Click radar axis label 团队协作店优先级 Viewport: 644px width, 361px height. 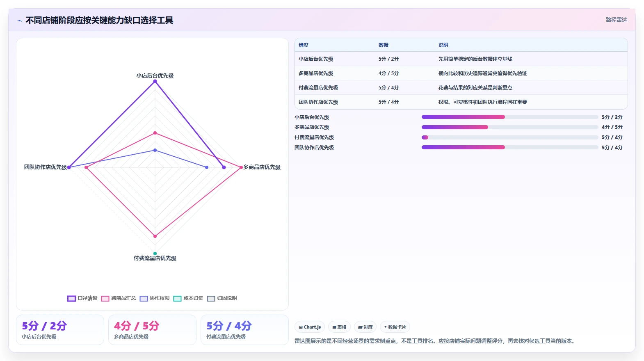coord(46,167)
